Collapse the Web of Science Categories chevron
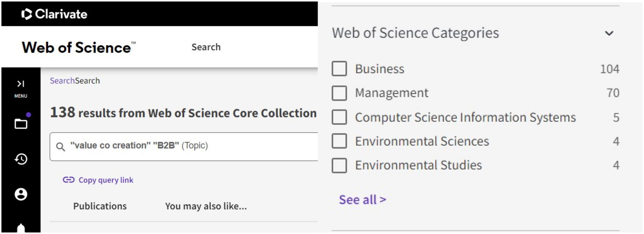This screenshot has width=644, height=234. pyautogui.click(x=609, y=33)
